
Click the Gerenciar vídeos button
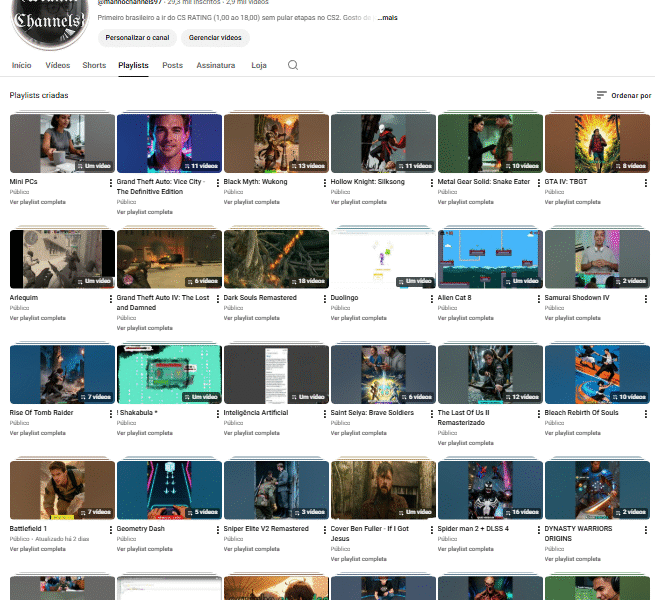215,38
